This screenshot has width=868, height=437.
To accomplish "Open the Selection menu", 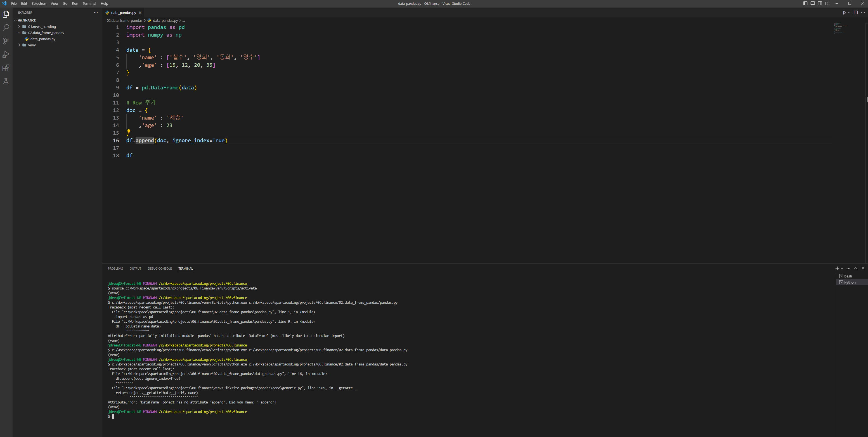I will [x=39, y=3].
